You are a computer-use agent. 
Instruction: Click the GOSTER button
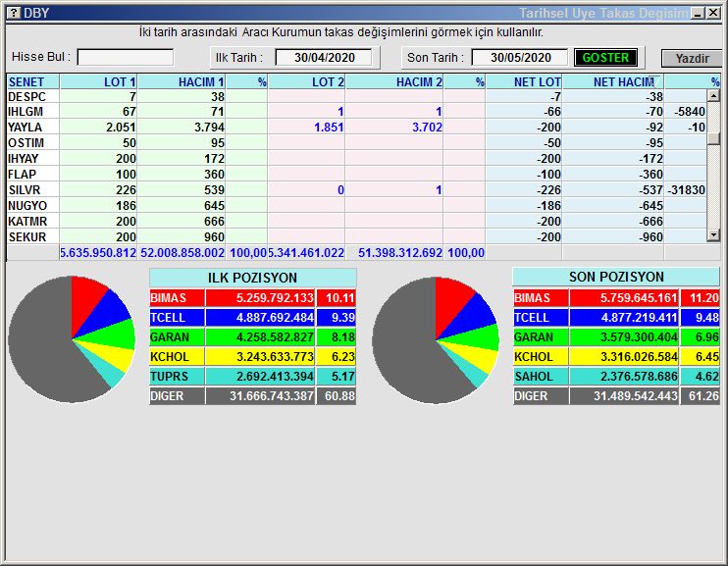click(605, 58)
